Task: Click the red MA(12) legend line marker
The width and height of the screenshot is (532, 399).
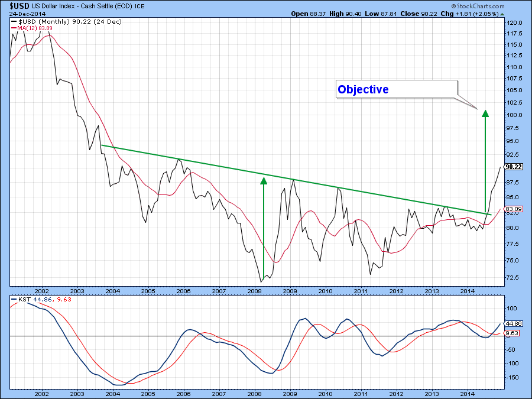Action: pyautogui.click(x=14, y=27)
